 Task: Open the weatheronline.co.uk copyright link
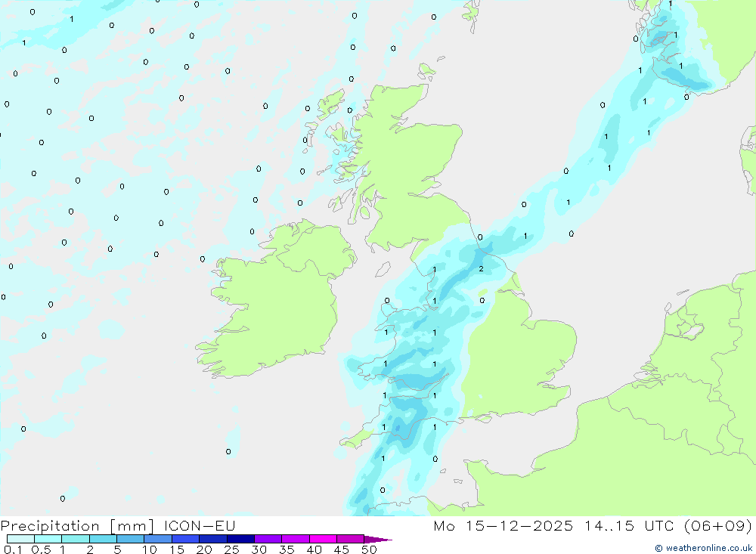(x=703, y=548)
